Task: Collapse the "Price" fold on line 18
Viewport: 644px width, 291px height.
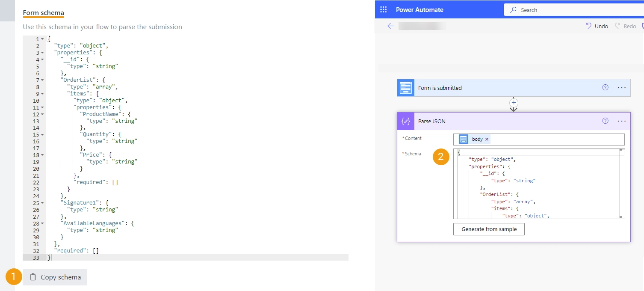Action: click(x=42, y=155)
